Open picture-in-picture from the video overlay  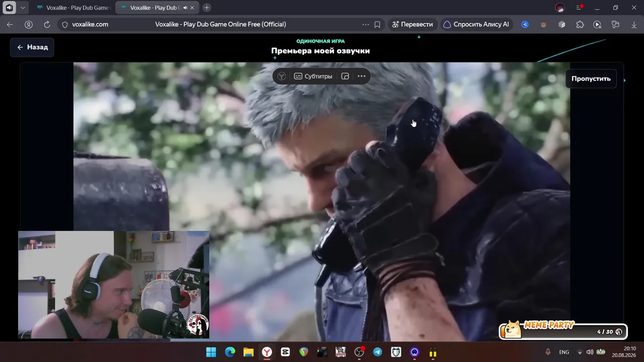345,76
